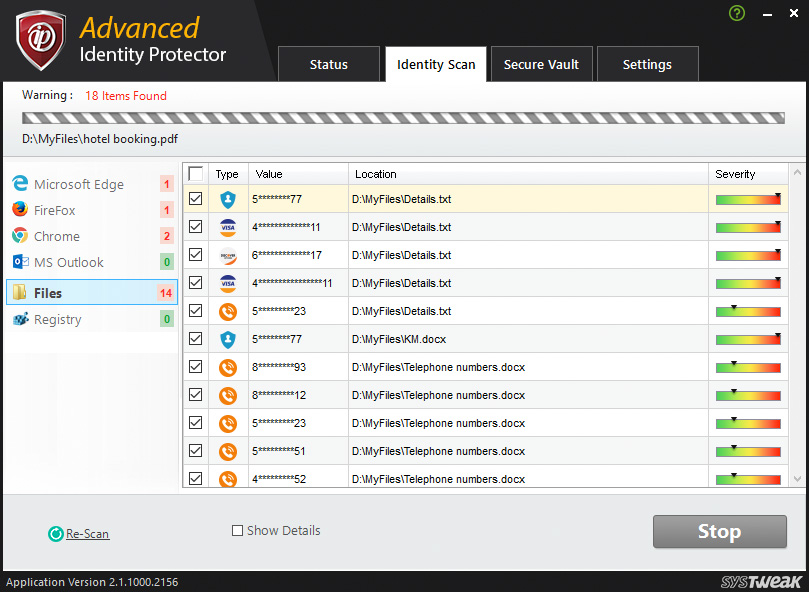Image resolution: width=809 pixels, height=592 pixels.
Task: Click the Re-Scan refresh circular icon
Action: click(55, 534)
